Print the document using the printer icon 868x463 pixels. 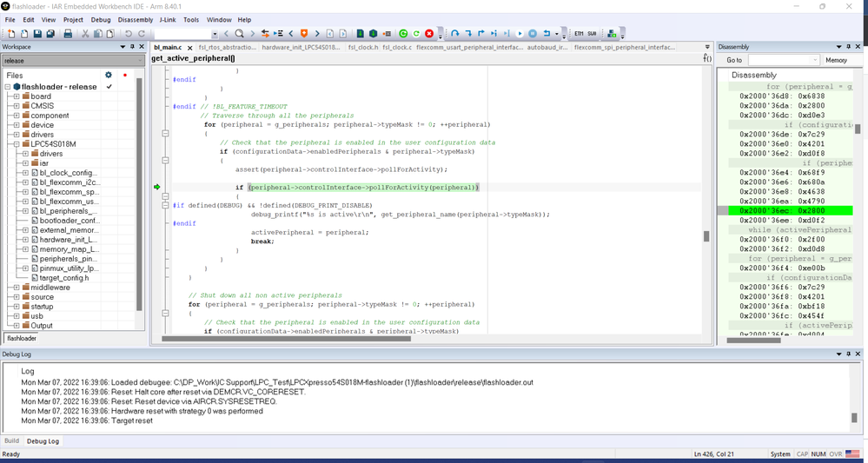point(68,34)
